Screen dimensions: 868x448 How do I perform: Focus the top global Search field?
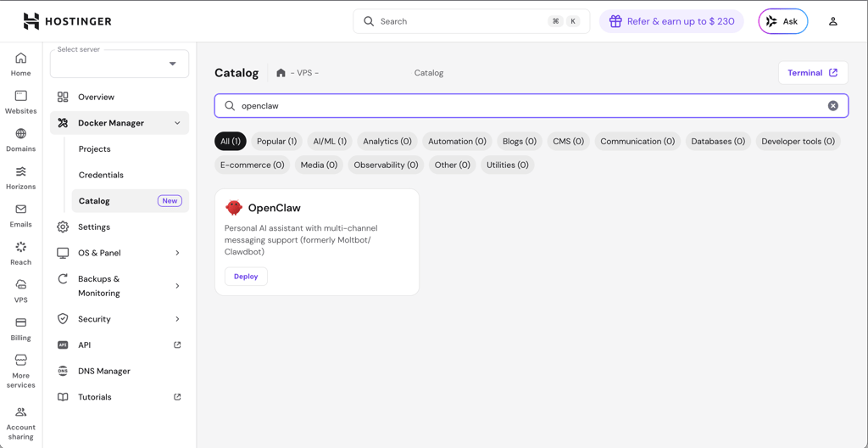click(x=471, y=21)
